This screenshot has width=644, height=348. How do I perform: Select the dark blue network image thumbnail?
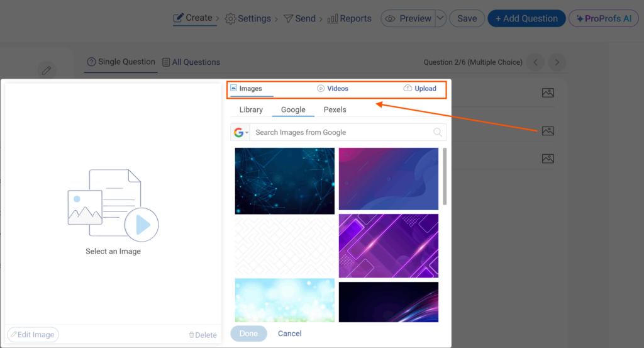point(285,181)
